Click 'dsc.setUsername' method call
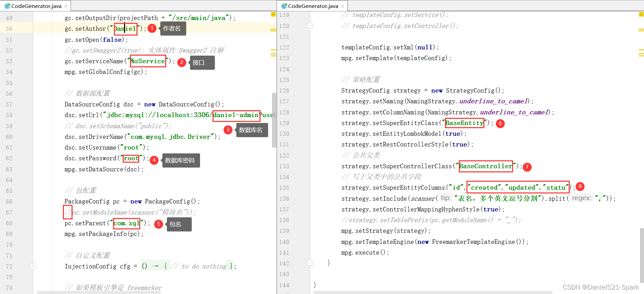Viewport: 644px width, 294px height. tap(91, 148)
